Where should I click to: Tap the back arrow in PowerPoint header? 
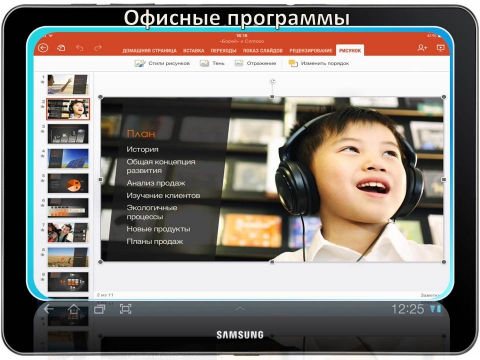(43, 48)
